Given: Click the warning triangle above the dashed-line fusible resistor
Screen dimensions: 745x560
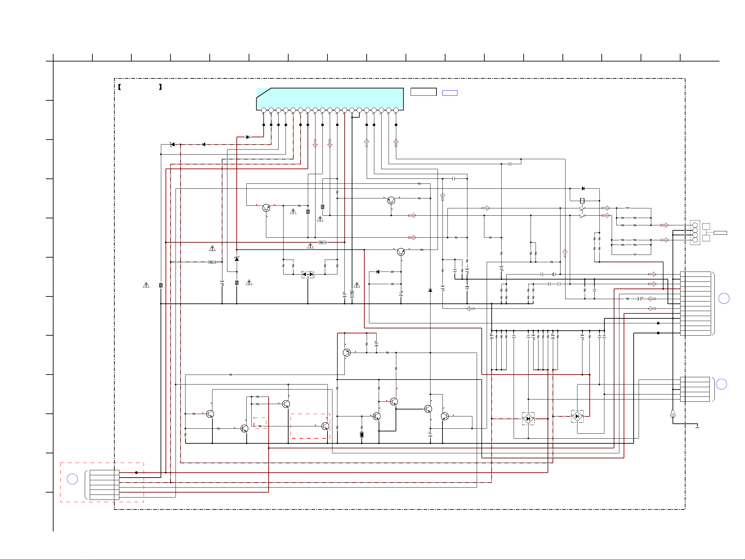Looking at the screenshot, I should tap(212, 248).
